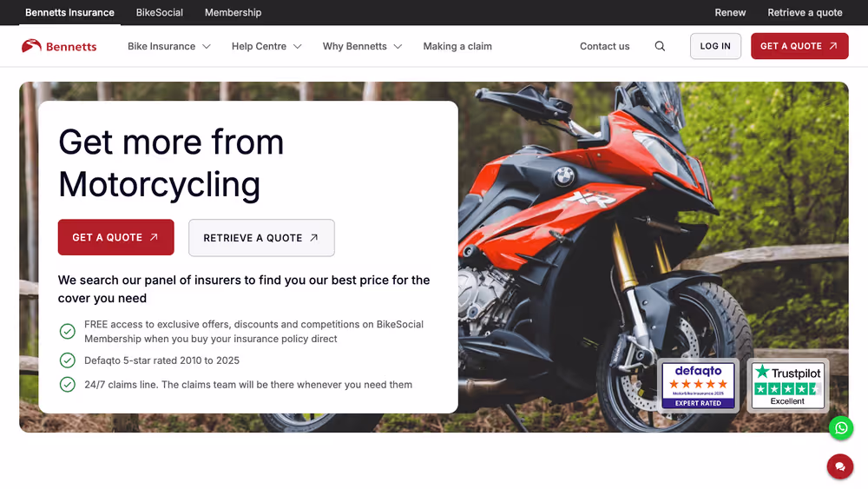868x489 pixels.
Task: Switch to the Membership tab
Action: pyautogui.click(x=233, y=12)
